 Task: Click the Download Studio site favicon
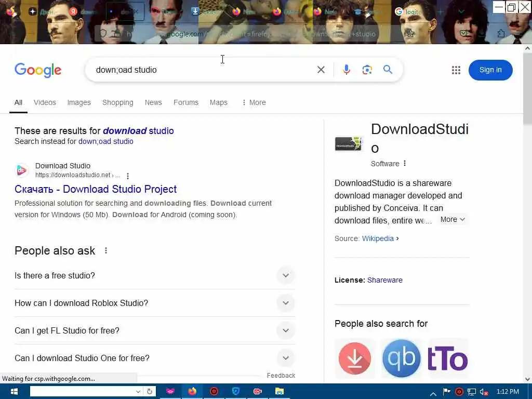pos(21,170)
